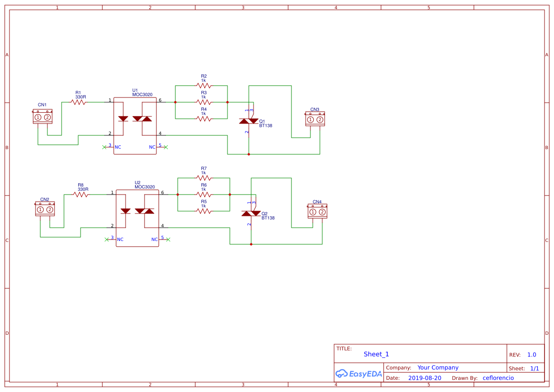Click the Q1 BT138 triac symbol
This screenshot has height=392, width=554.
(x=250, y=121)
